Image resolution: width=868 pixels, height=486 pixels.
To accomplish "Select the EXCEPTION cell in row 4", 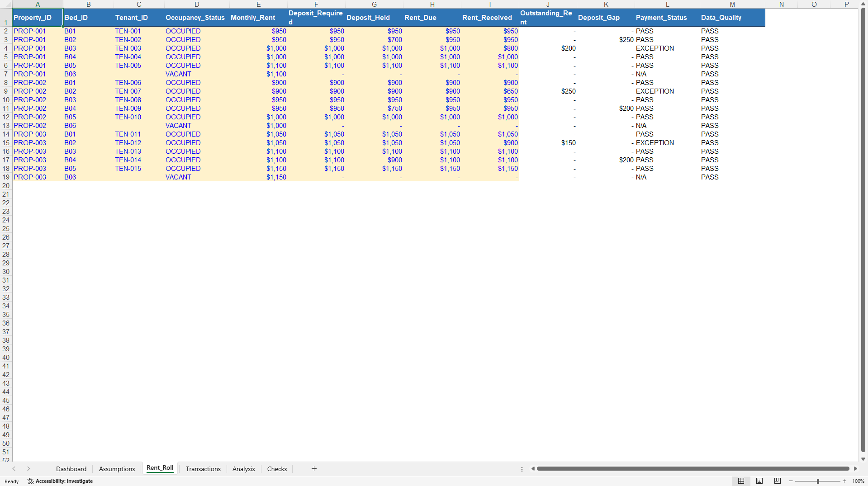I will click(x=667, y=48).
